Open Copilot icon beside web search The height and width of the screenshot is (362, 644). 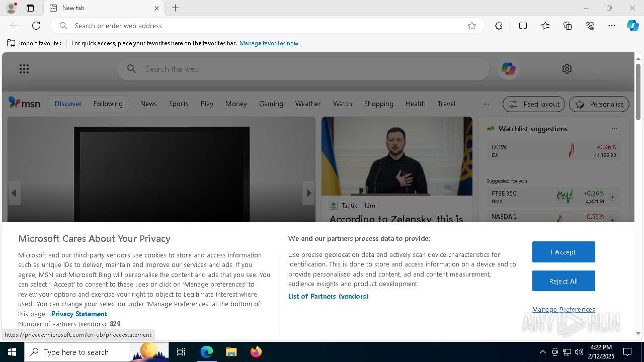click(x=508, y=69)
